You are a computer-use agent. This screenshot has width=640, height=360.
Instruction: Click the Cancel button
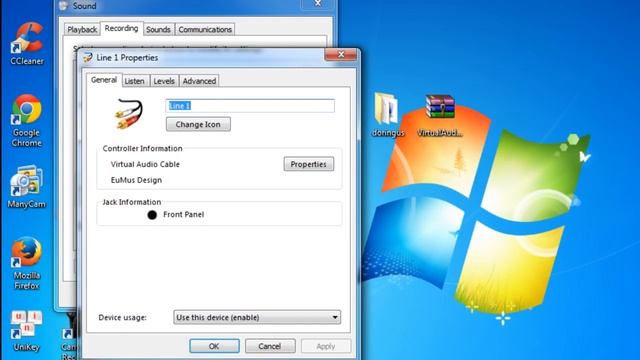tap(270, 346)
